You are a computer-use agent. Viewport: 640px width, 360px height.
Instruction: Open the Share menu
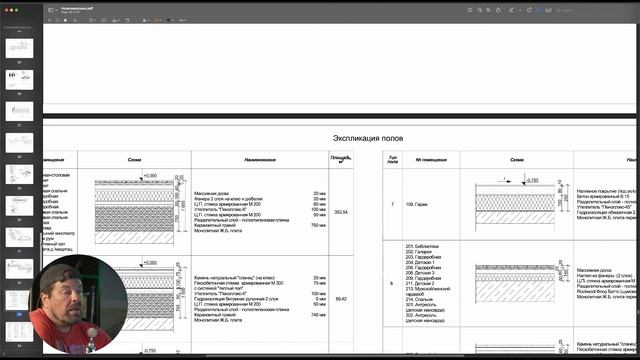tap(498, 10)
